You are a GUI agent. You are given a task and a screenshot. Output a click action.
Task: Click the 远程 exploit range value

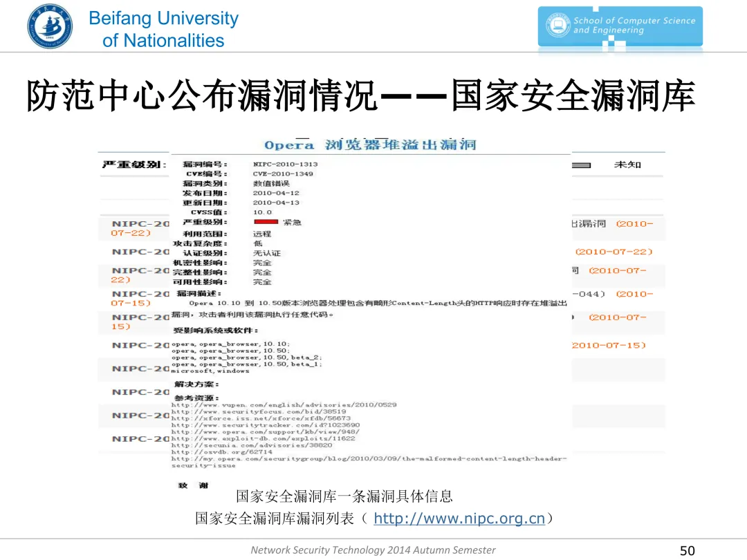[x=262, y=234]
